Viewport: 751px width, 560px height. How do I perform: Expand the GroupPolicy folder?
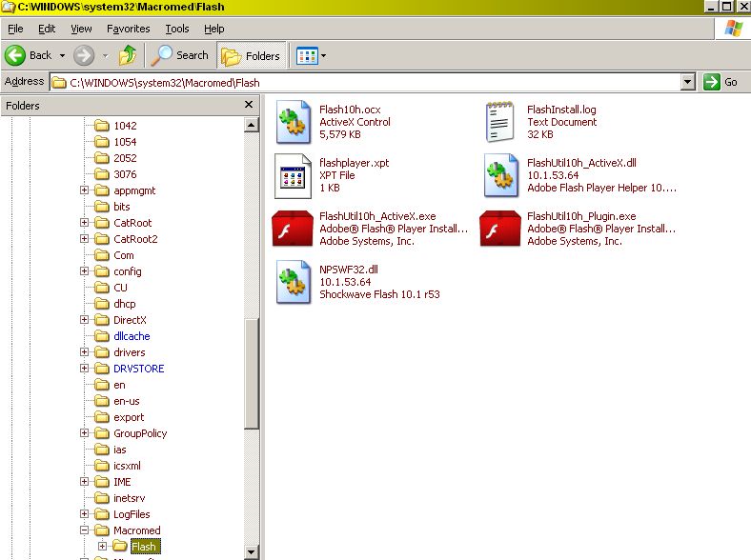pyautogui.click(x=84, y=432)
